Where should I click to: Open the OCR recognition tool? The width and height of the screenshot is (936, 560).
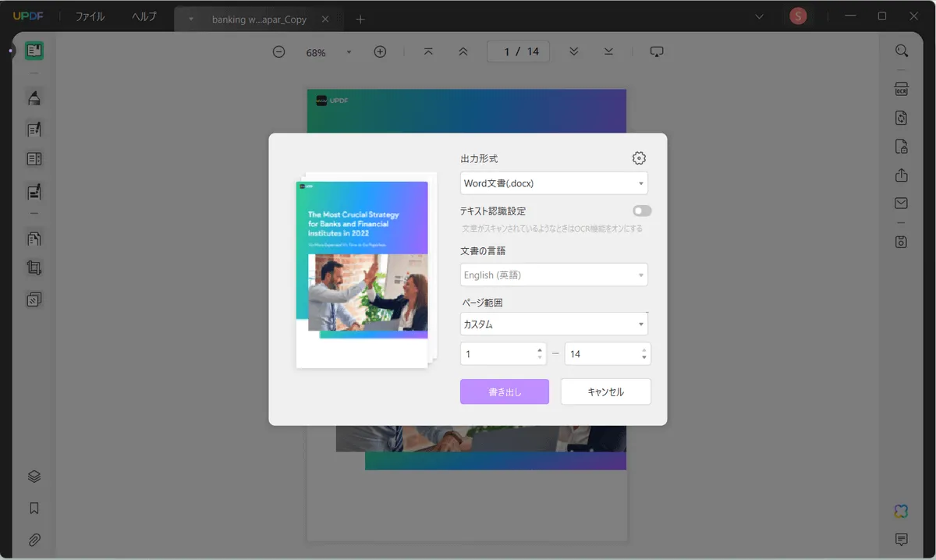(901, 89)
